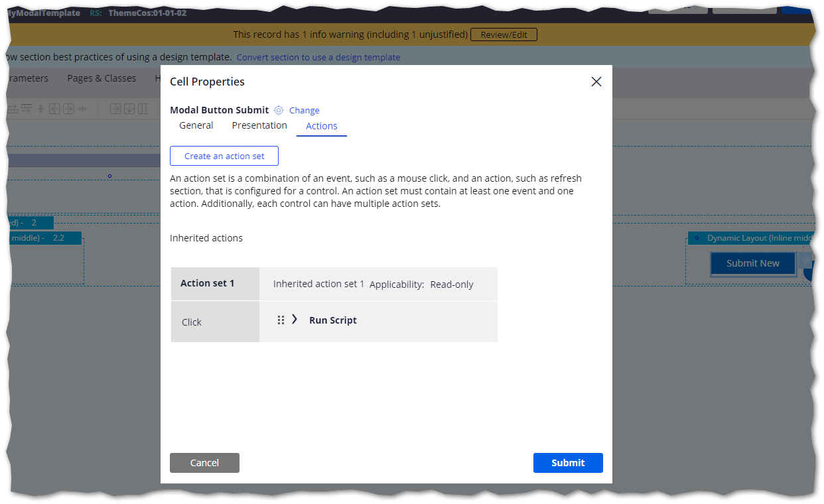Click the Create an action set button
The width and height of the screenshot is (824, 504).
point(224,156)
